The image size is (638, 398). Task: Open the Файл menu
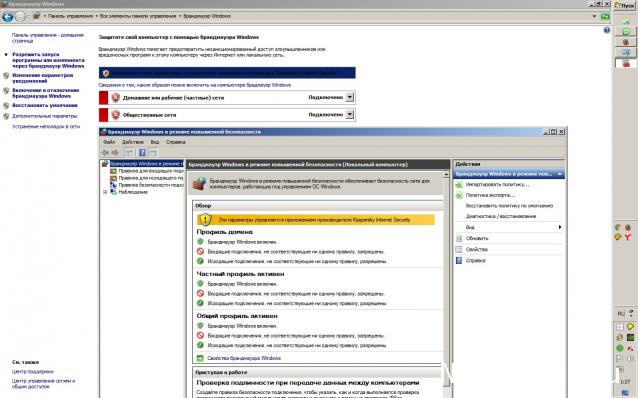click(109, 142)
